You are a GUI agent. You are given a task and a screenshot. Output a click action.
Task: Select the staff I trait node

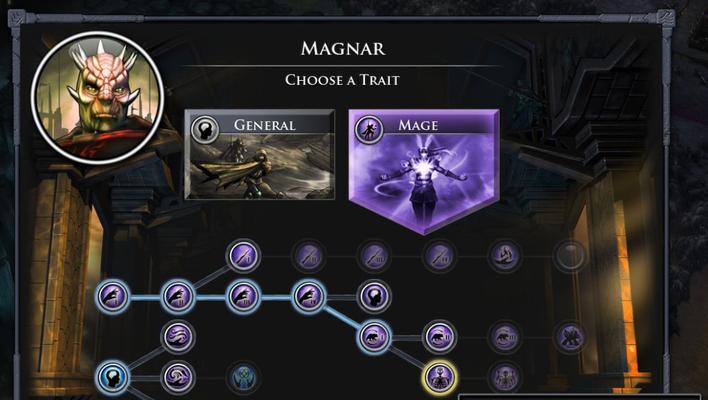tap(243, 256)
